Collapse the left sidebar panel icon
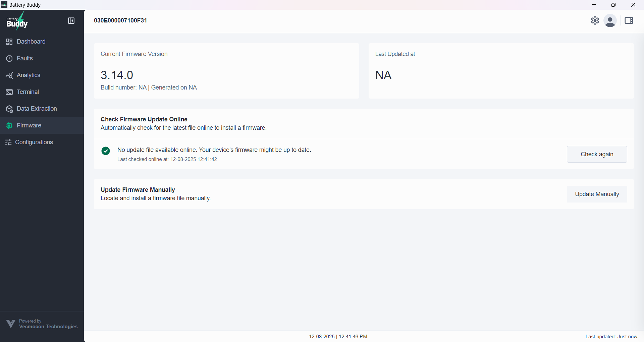Image resolution: width=644 pixels, height=342 pixels. point(71,21)
